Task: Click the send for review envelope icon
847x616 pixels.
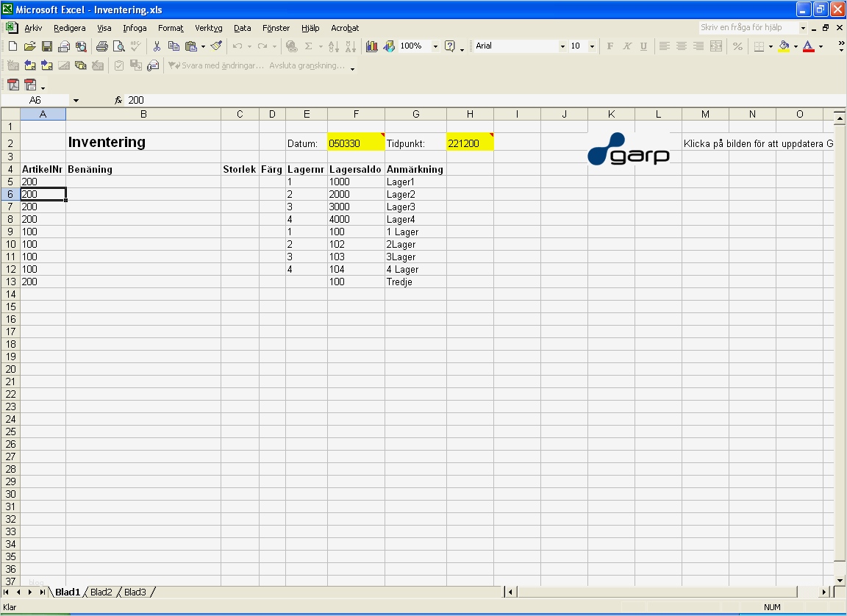Action: click(154, 66)
